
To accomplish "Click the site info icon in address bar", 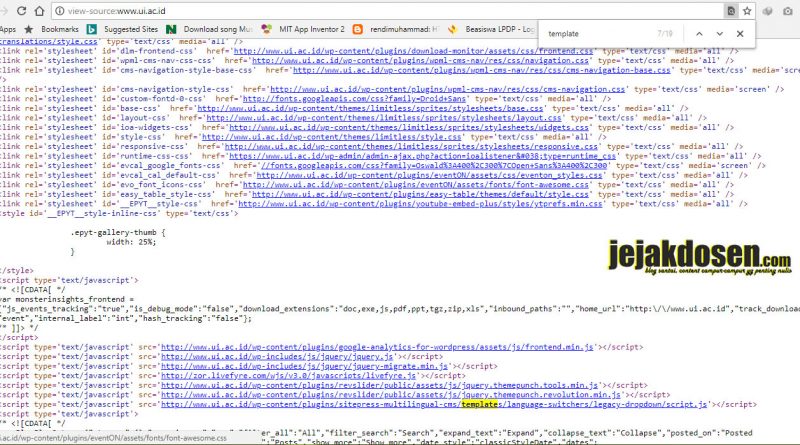I will point(60,11).
